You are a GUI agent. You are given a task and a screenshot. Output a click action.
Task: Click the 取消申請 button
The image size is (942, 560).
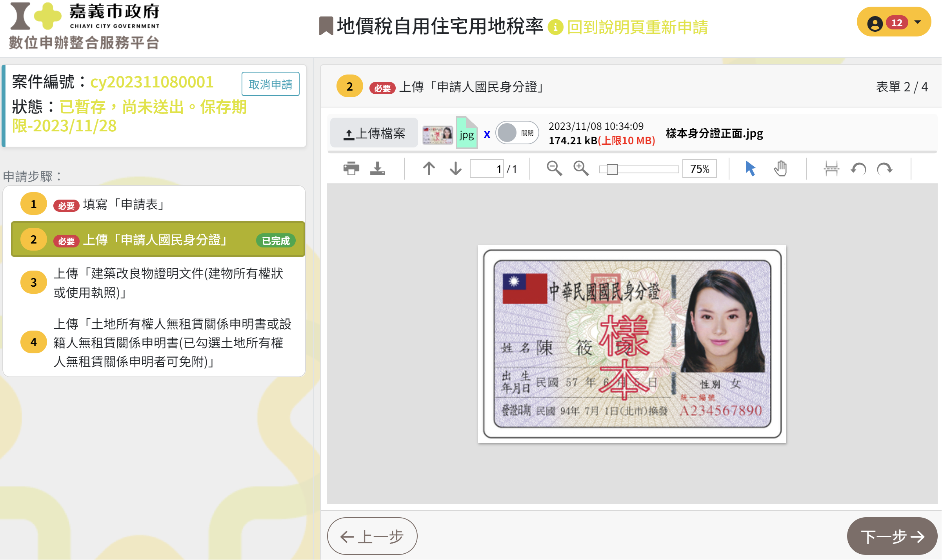coord(270,84)
